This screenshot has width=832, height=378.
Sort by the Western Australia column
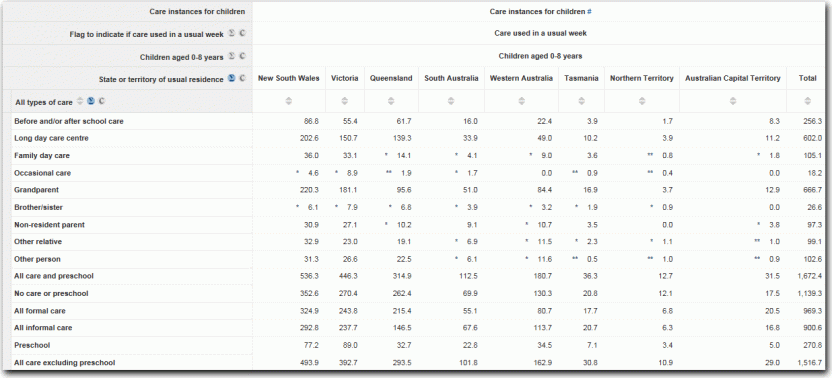521,101
